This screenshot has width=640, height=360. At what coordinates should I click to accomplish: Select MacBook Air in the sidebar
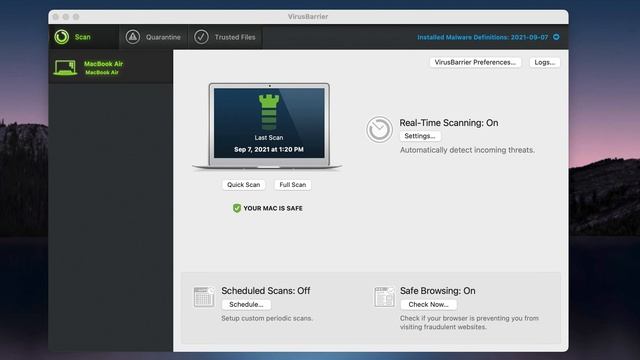[111, 67]
